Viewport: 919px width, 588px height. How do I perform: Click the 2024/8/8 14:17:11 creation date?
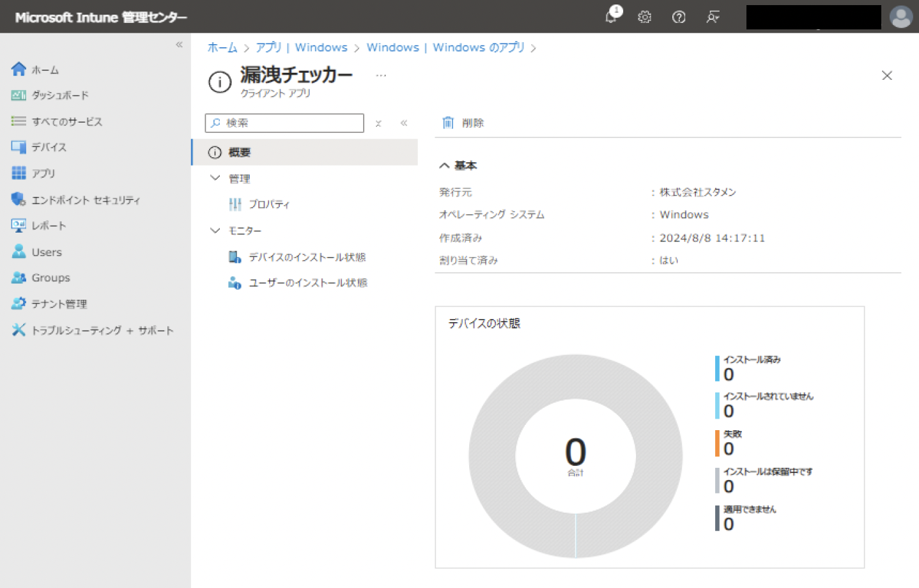712,238
